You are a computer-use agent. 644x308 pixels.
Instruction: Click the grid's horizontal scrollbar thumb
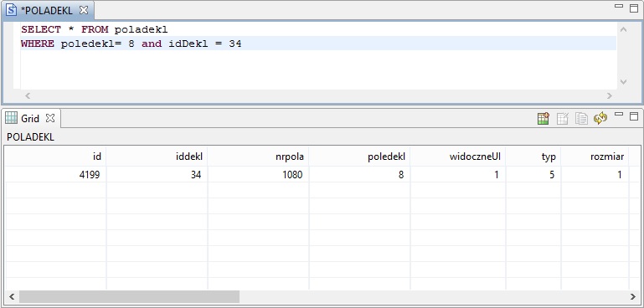coord(129,296)
